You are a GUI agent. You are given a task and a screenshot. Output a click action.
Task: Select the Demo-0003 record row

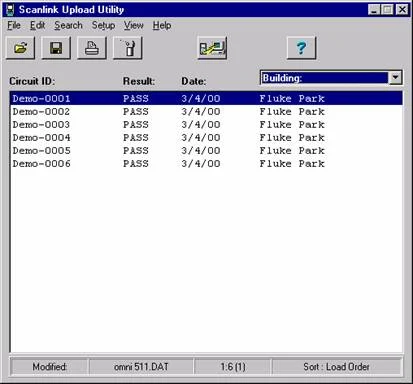pyautogui.click(x=206, y=124)
